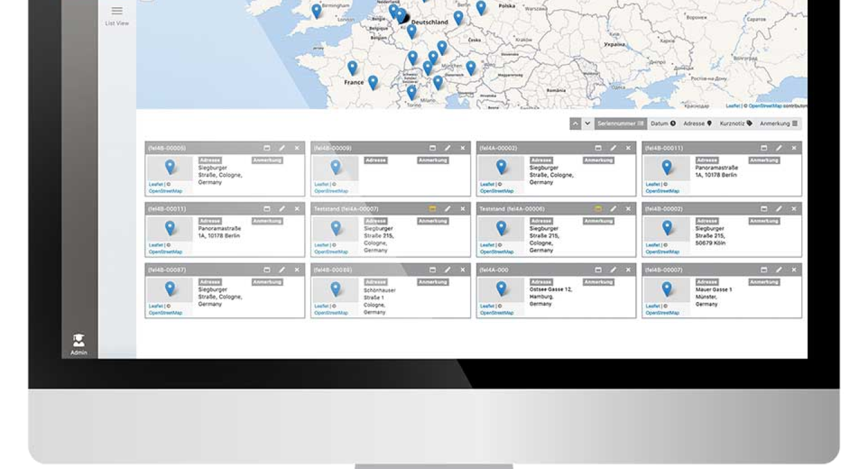Open Mauer Gasse card window icon
This screenshot has width=868, height=469.
tap(764, 270)
